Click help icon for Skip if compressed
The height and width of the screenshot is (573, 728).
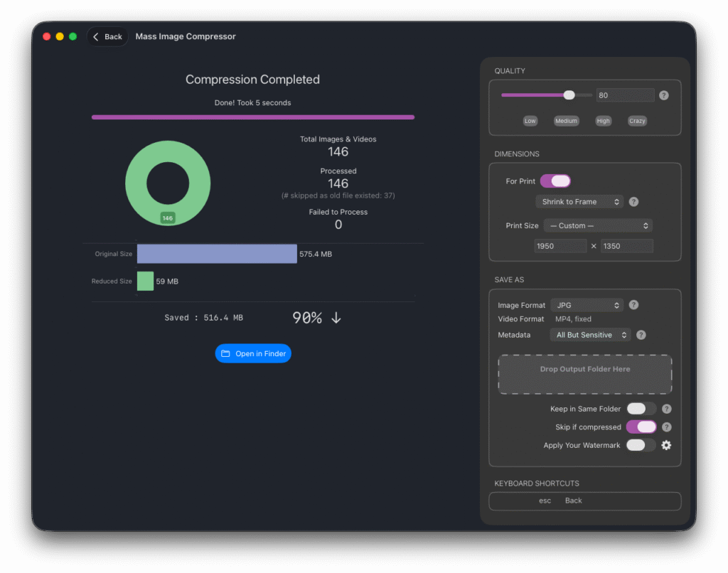(x=667, y=427)
